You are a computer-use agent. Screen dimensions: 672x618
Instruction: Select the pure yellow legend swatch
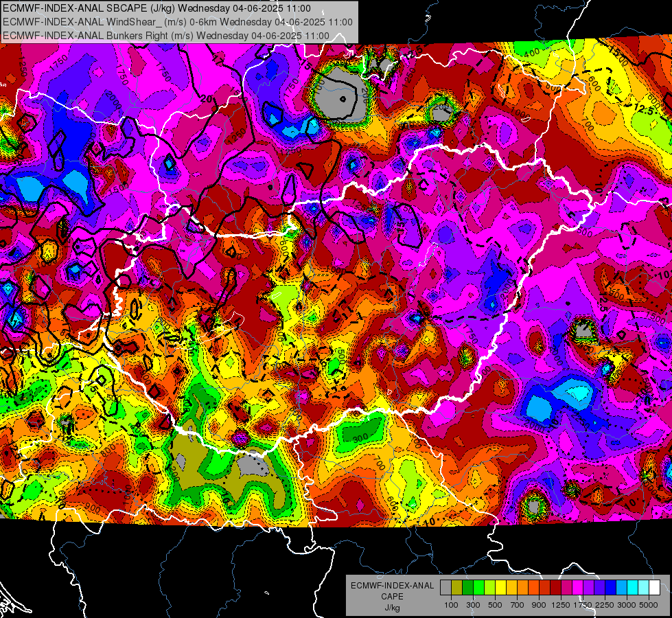click(500, 587)
